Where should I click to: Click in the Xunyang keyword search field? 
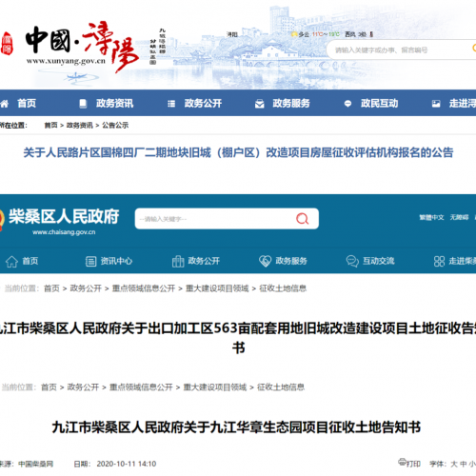tap(402, 50)
